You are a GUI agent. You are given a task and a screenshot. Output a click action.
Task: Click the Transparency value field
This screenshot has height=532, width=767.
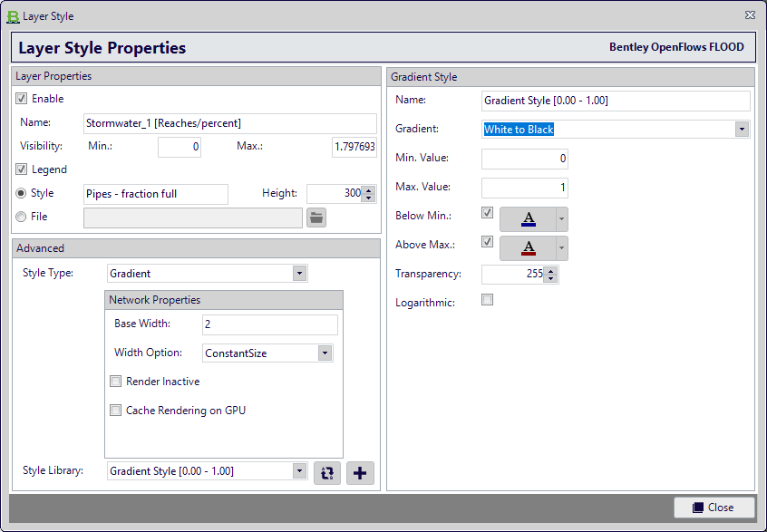[513, 275]
